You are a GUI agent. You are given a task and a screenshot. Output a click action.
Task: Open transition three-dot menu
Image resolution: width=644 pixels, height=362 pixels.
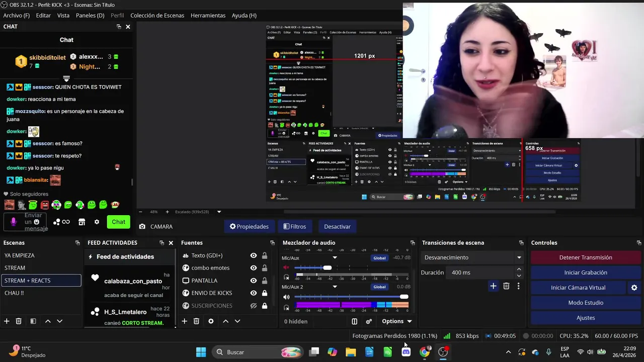(x=519, y=286)
